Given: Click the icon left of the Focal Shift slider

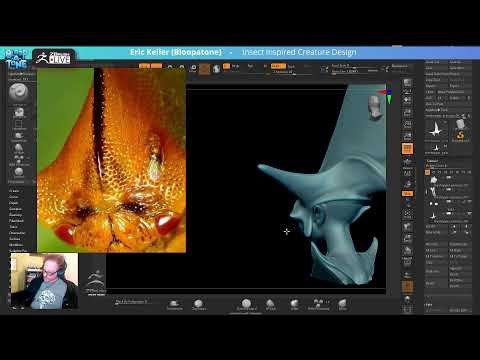Looking at the screenshot, I should click(x=324, y=69).
